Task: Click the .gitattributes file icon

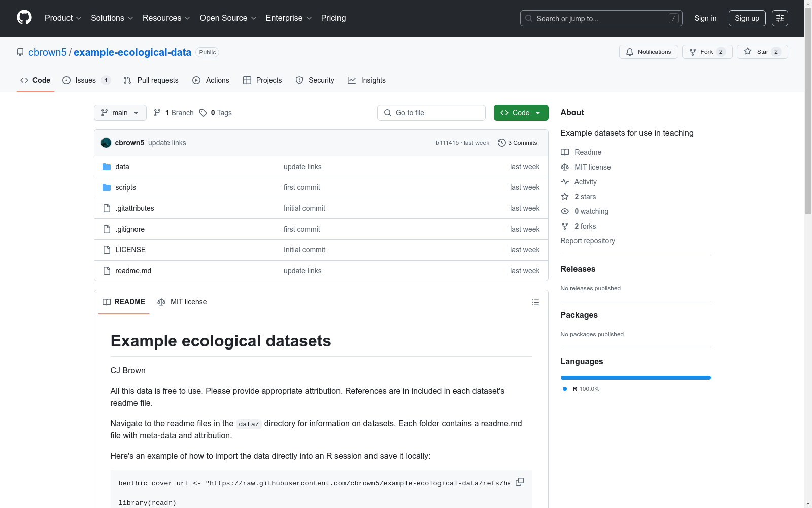Action: 107,208
